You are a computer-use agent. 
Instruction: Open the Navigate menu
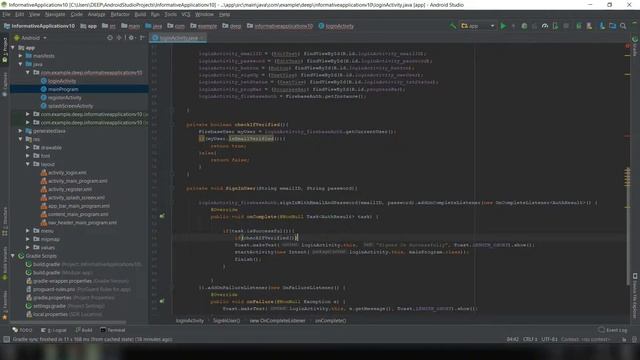coord(55,14)
